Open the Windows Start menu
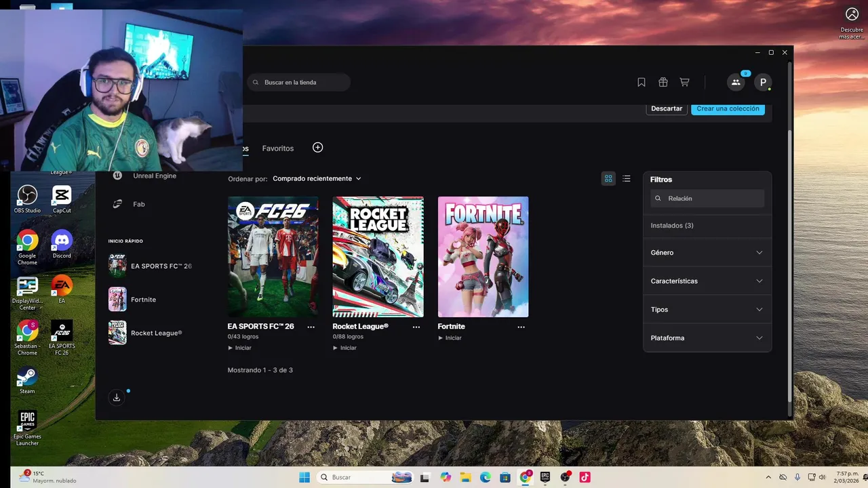868x488 pixels. (x=304, y=477)
